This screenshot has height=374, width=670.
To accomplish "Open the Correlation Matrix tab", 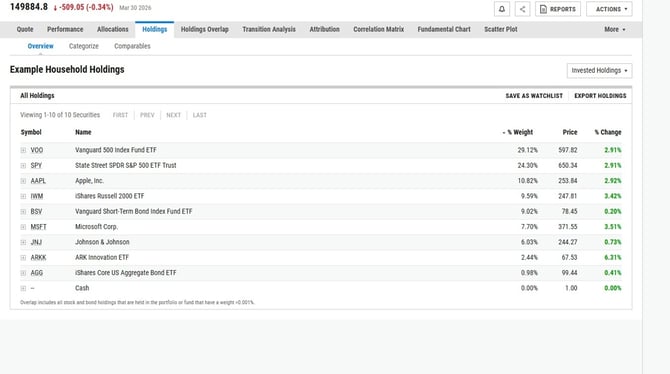I will point(378,29).
